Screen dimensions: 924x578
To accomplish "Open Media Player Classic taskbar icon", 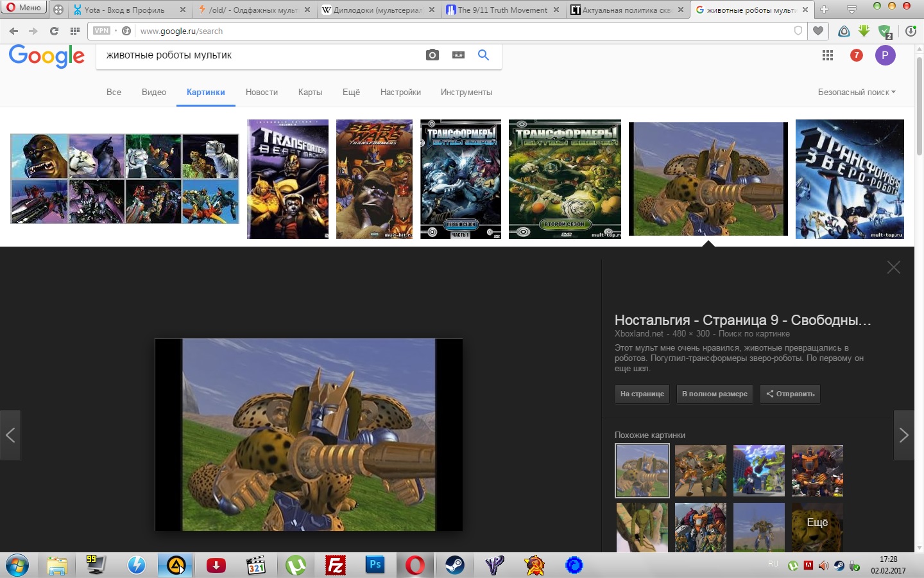I will tap(256, 565).
